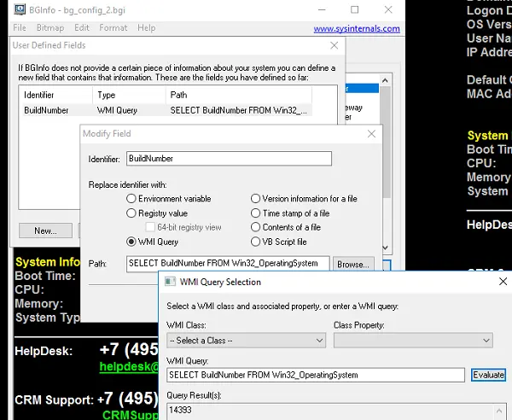Click the fields list scroll down arrow
512x420 pixels.
click(x=386, y=248)
